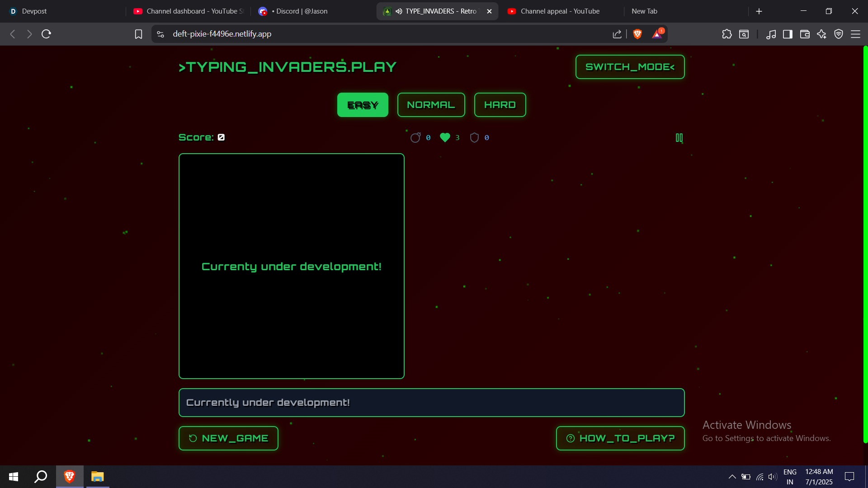Open Brave Shields lion icon

637,34
